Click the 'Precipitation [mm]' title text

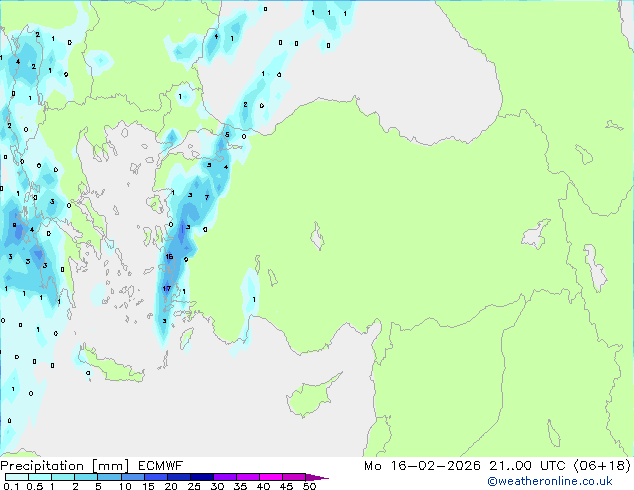point(65,466)
